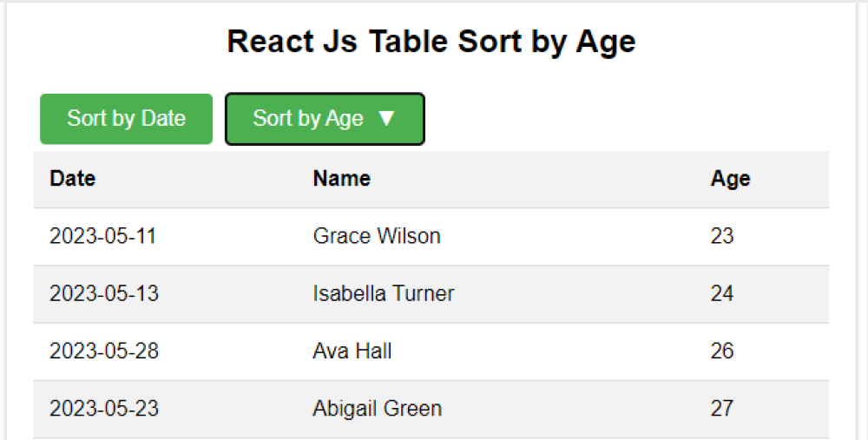868x440 pixels.
Task: Click the Sort by Date button
Action: pyautogui.click(x=126, y=119)
